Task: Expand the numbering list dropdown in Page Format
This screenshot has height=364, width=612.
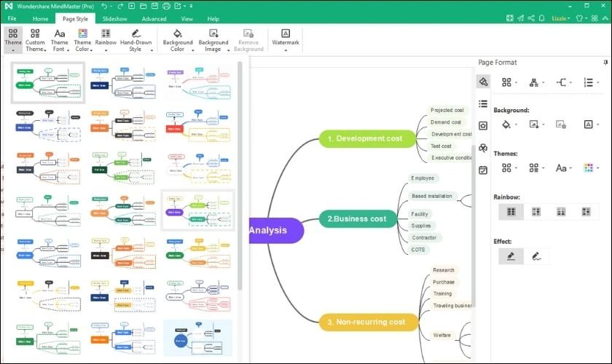Action: 592,82
